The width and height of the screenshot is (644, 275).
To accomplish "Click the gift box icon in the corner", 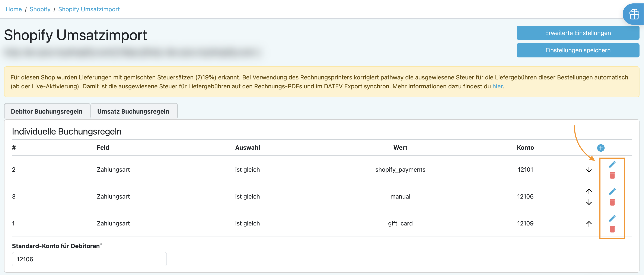I will coord(634,14).
